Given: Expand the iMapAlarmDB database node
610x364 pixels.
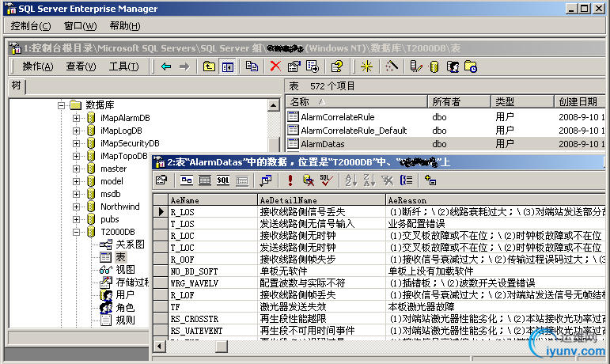Looking at the screenshot, I should point(76,118).
